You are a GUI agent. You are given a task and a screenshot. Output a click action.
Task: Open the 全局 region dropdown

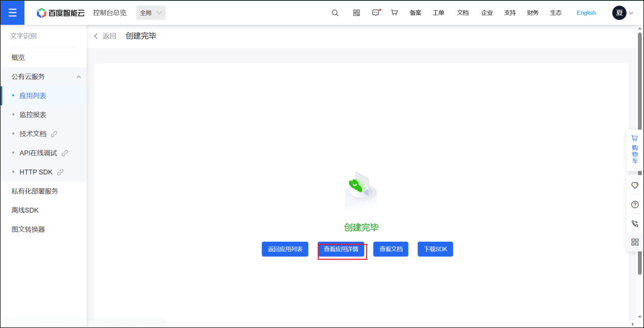pos(151,13)
